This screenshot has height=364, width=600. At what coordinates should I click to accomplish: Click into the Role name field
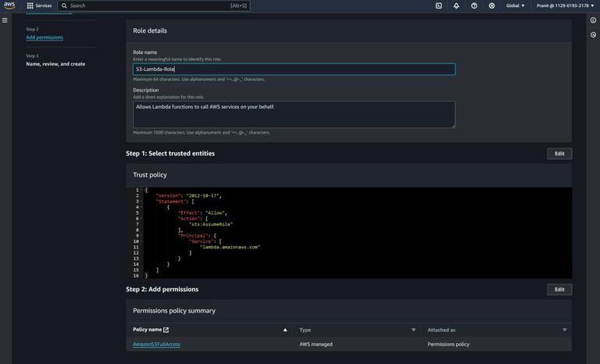click(294, 70)
